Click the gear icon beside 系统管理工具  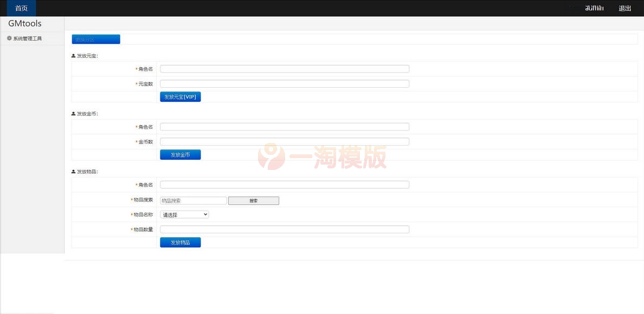point(9,38)
